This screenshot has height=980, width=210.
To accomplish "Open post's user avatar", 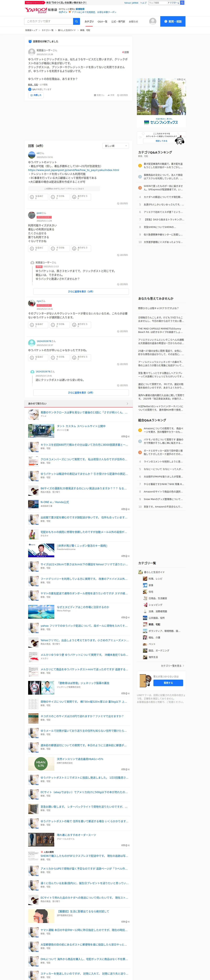I will point(32,215).
